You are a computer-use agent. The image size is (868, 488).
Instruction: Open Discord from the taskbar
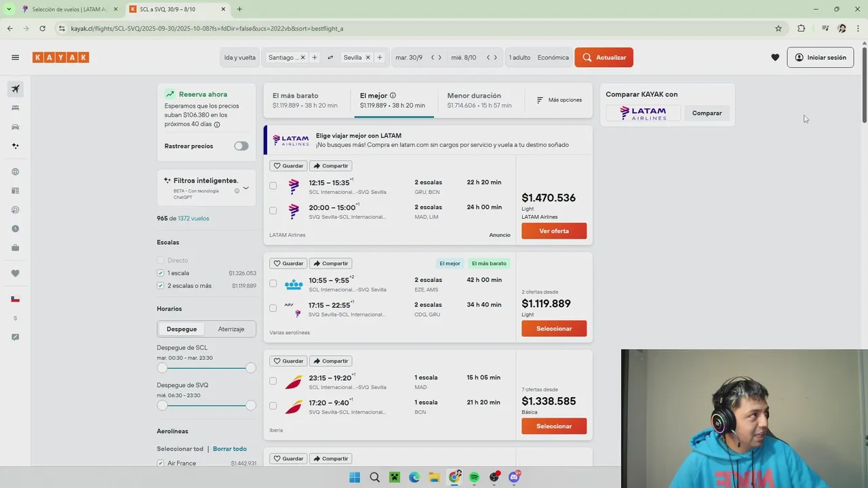pos(514,477)
